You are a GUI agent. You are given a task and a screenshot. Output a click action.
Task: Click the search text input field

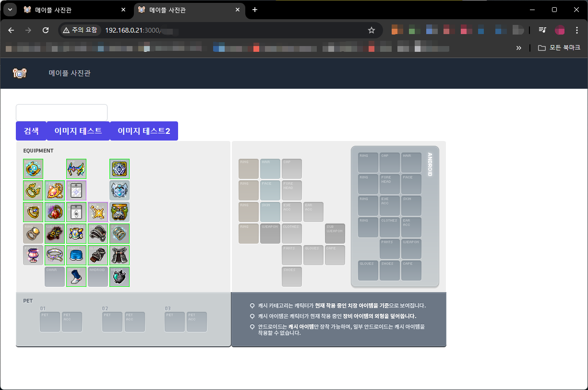click(61, 113)
